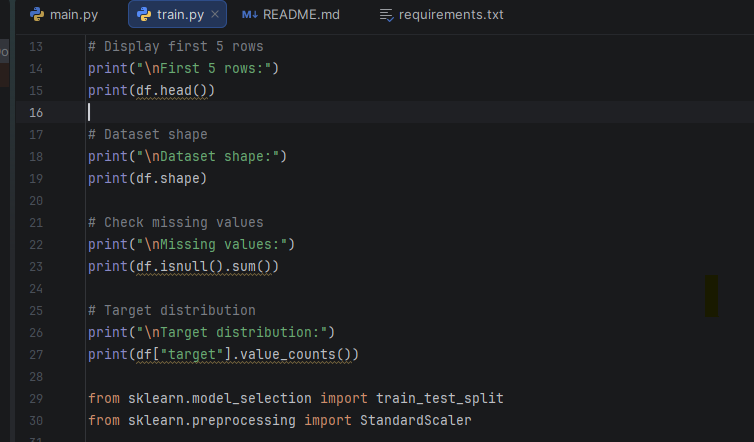Select the train.py editor tab

point(177,14)
